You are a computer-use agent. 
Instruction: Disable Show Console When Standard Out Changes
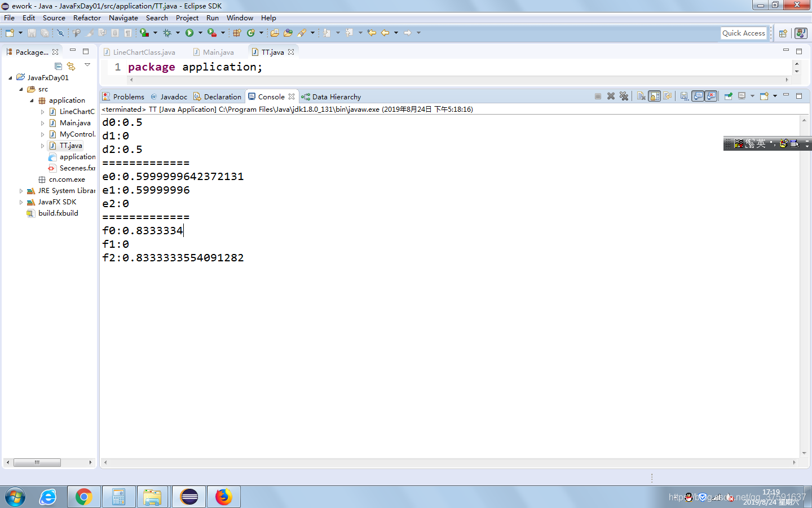point(698,97)
